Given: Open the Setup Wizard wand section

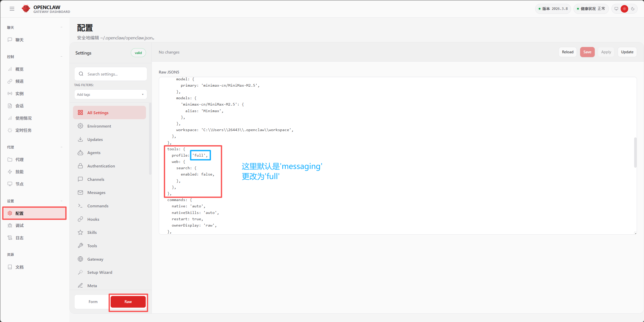Looking at the screenshot, I should (100, 272).
